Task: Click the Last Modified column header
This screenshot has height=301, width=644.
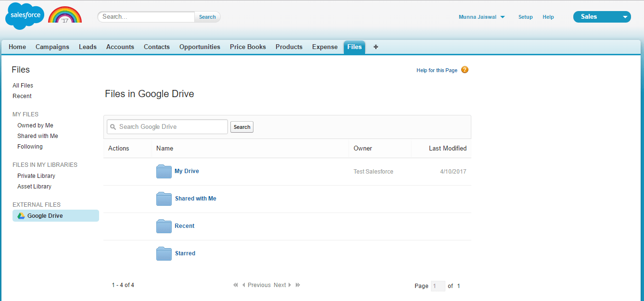Action: click(448, 149)
